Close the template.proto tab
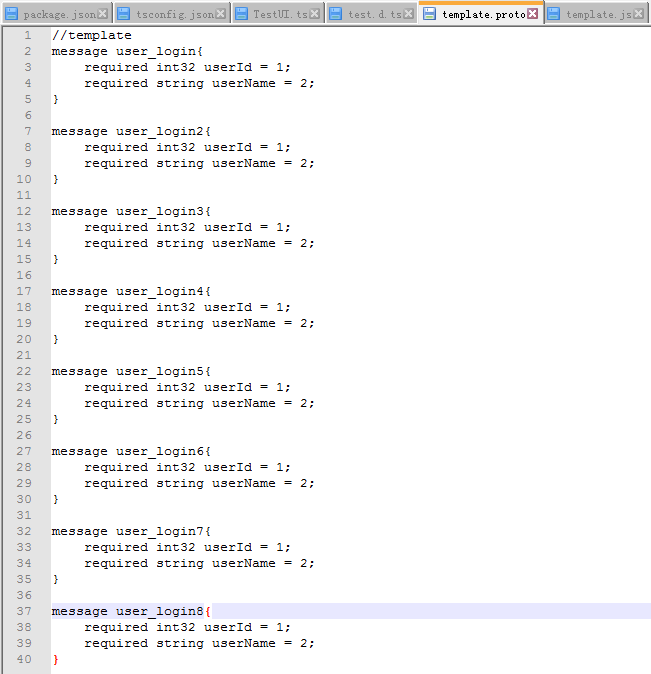 coord(532,14)
